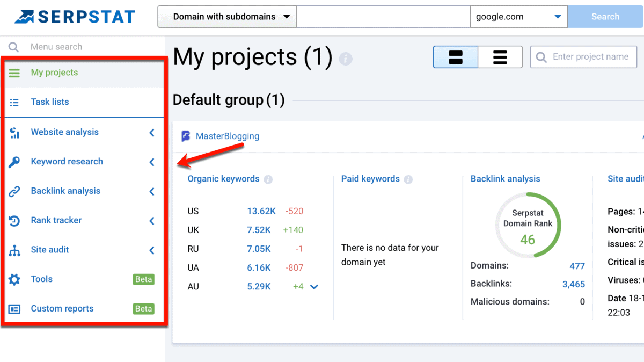This screenshot has height=362, width=644.
Task: Open the google.com search engine dropdown
Action: 518,17
